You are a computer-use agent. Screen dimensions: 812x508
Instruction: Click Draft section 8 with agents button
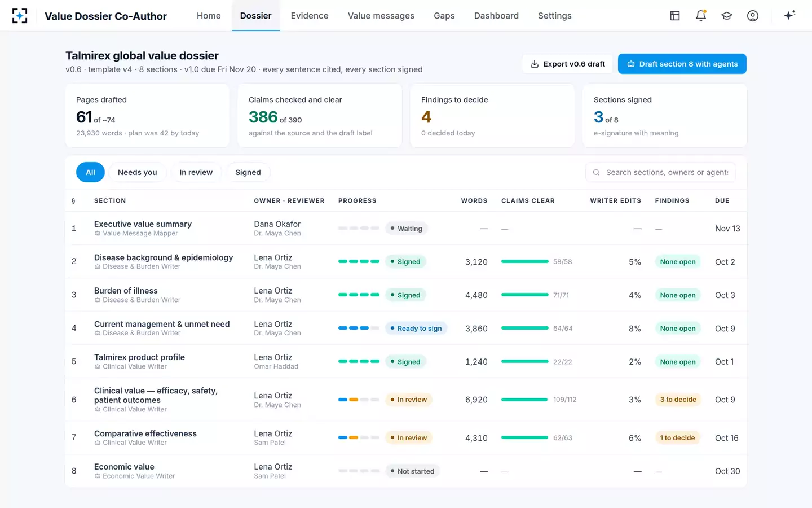coord(682,64)
